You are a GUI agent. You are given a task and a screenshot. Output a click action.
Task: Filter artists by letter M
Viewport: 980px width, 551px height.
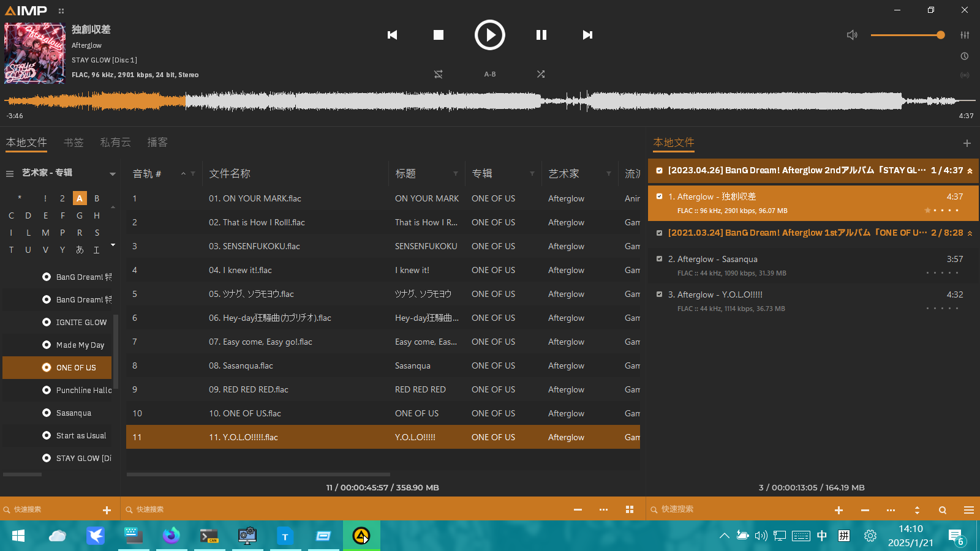(x=45, y=233)
